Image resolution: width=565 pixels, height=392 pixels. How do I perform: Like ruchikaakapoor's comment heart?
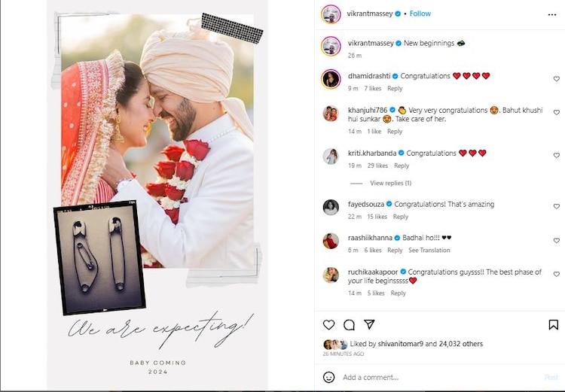point(557,274)
